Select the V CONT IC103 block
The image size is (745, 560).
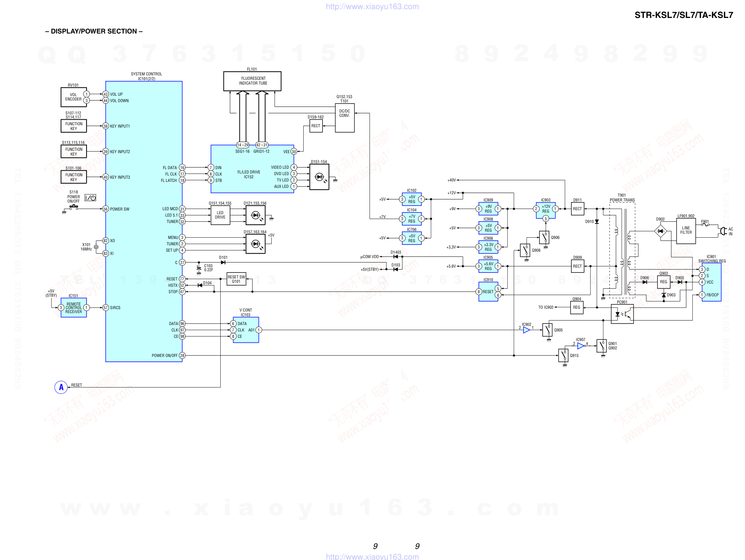pyautogui.click(x=246, y=330)
